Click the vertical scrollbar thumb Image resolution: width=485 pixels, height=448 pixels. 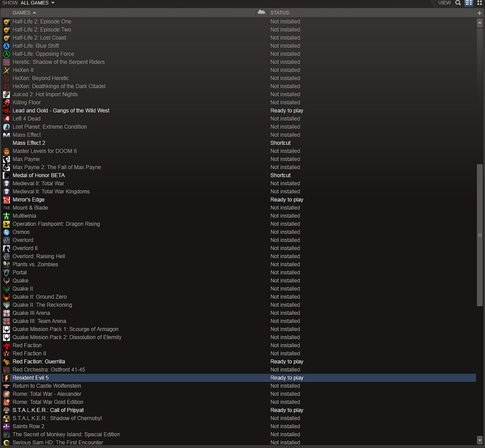tap(480, 235)
